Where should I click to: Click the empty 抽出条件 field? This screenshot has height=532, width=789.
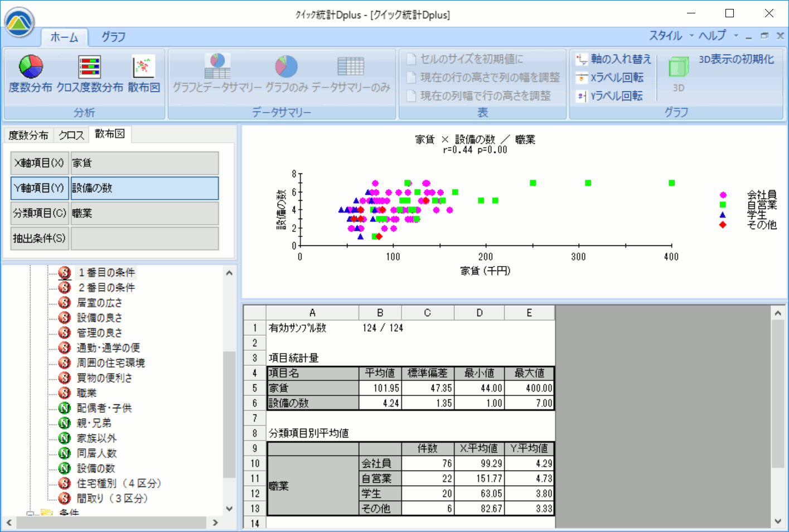(144, 238)
